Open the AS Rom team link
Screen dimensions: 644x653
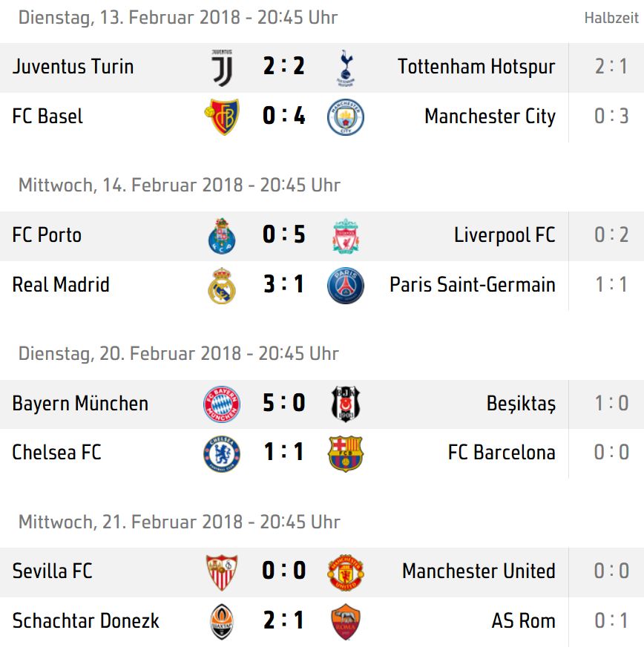pos(523,620)
